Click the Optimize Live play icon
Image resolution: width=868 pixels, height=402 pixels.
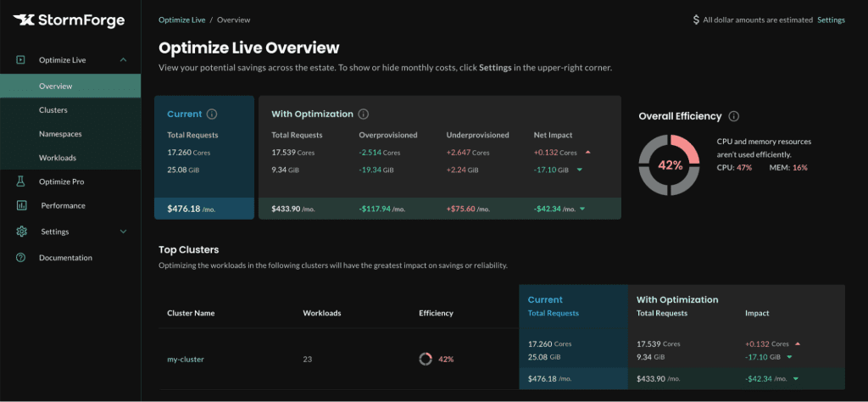click(x=20, y=60)
